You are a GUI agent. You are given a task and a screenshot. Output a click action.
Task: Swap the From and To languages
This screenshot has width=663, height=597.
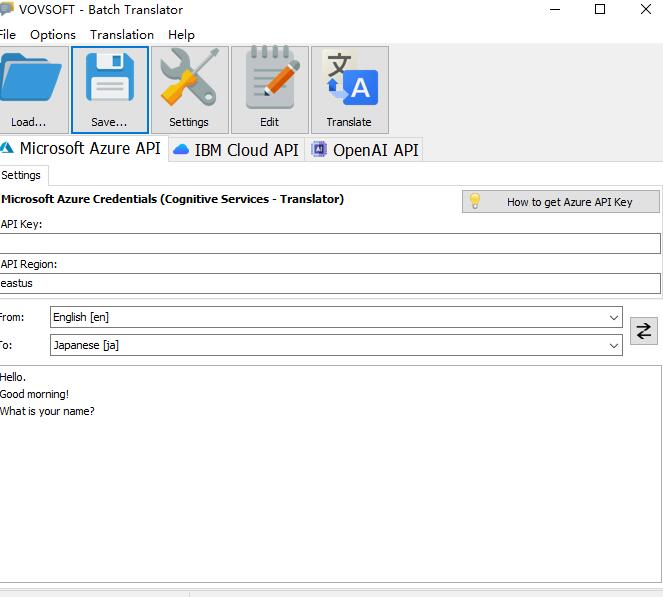click(644, 331)
